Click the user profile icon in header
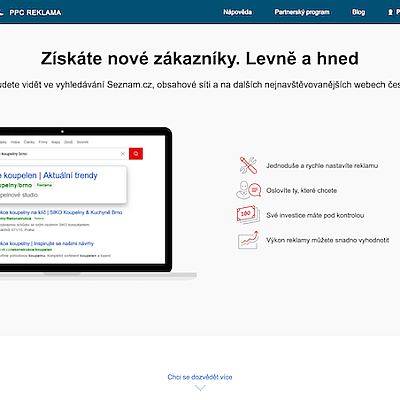400x400 pixels. pos(390,12)
